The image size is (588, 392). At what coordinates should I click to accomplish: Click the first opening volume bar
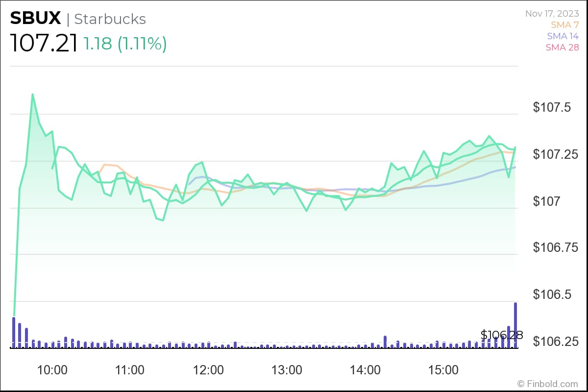click(x=14, y=332)
